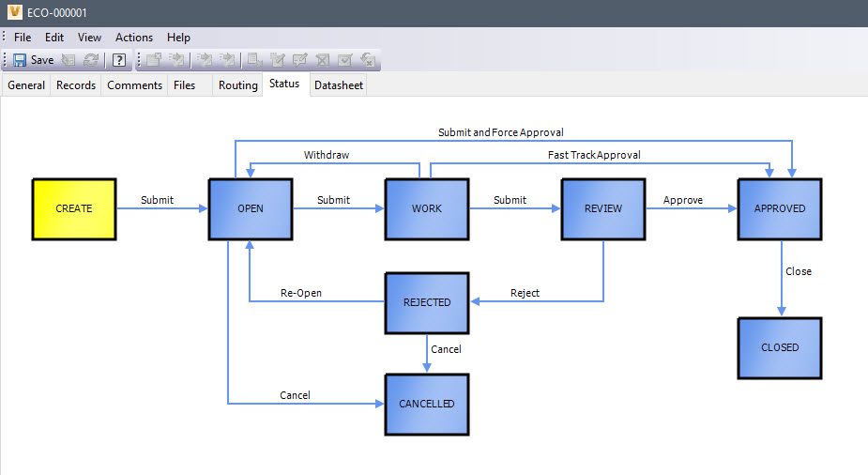Click the last toolbar icon with X badge
Image resolution: width=868 pixels, height=475 pixels.
(368, 60)
